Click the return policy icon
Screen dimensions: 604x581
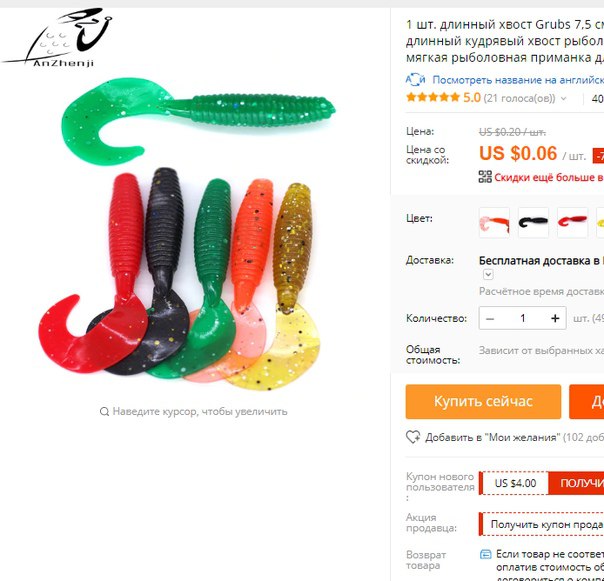(485, 554)
